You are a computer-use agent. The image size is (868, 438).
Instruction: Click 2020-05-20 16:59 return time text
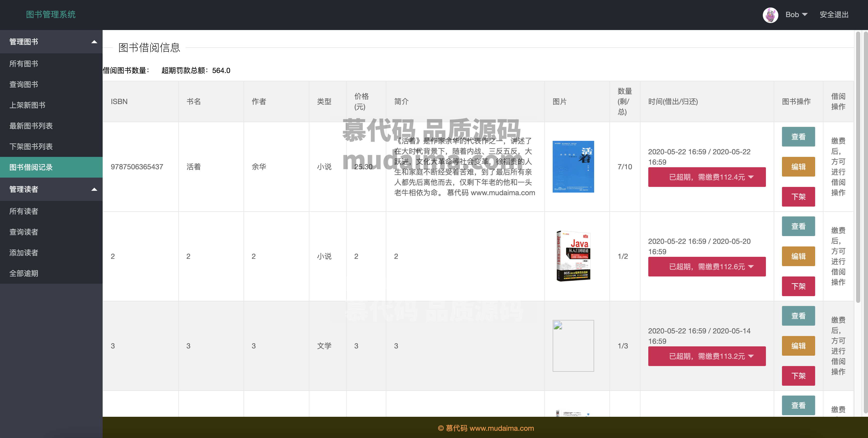699,246
